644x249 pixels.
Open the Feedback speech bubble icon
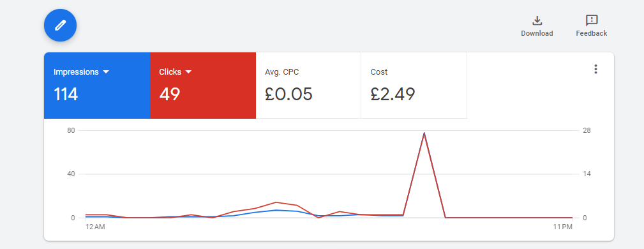point(592,20)
